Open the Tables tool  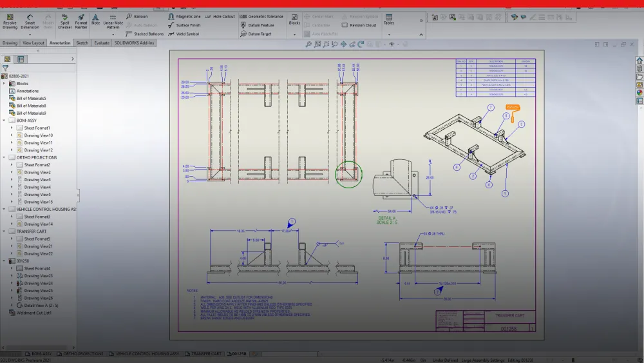pos(389,19)
